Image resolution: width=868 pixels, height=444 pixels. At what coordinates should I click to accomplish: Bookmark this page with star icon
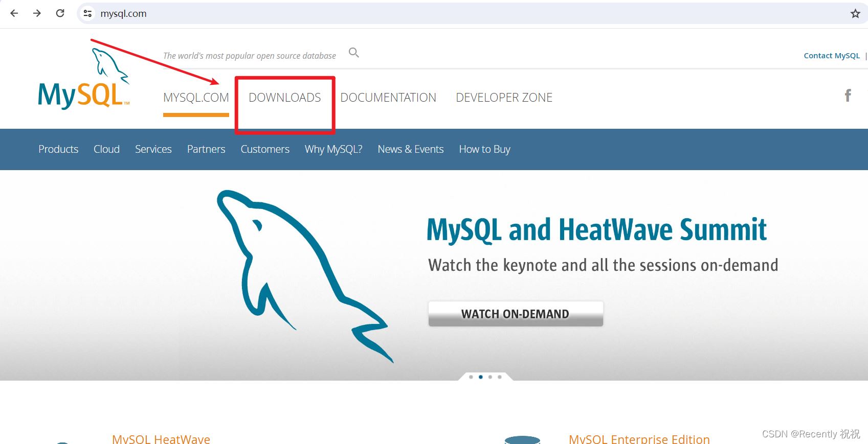pos(855,14)
